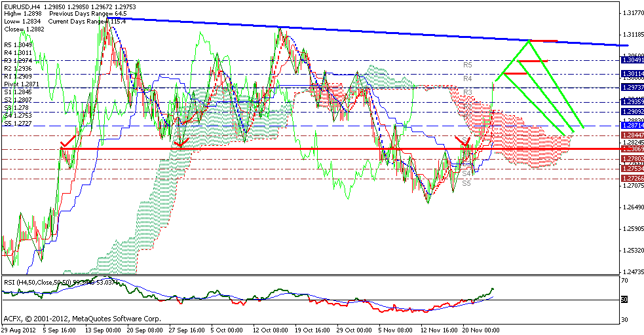Click the red 1.27266 price tag
644x335 pixels.
point(631,178)
